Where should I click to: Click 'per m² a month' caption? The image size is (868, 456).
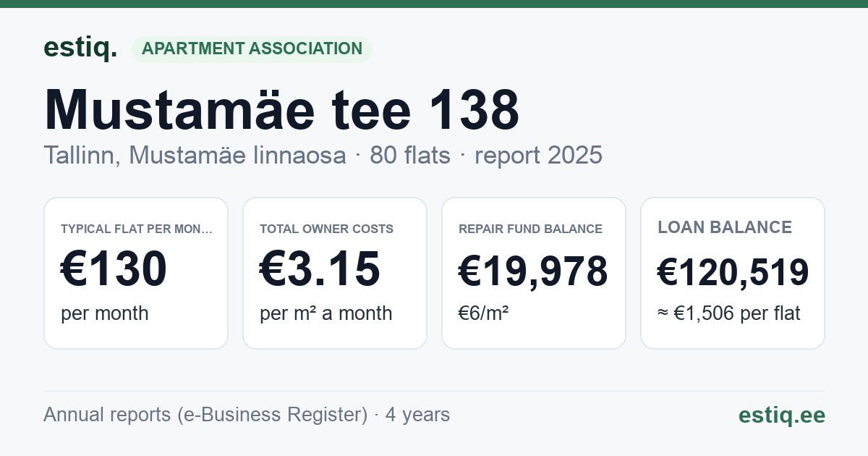(326, 313)
